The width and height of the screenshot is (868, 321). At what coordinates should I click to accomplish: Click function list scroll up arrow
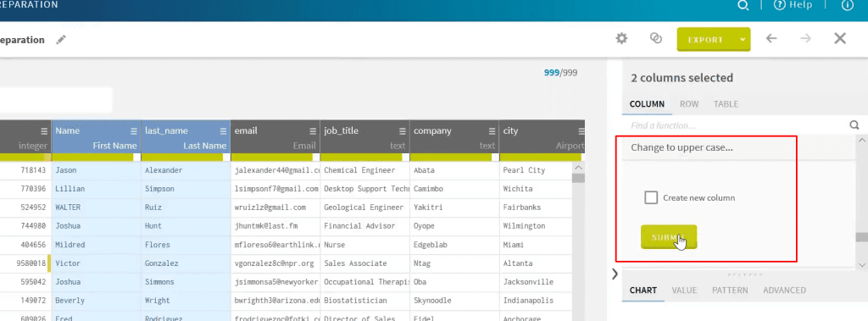tap(861, 141)
